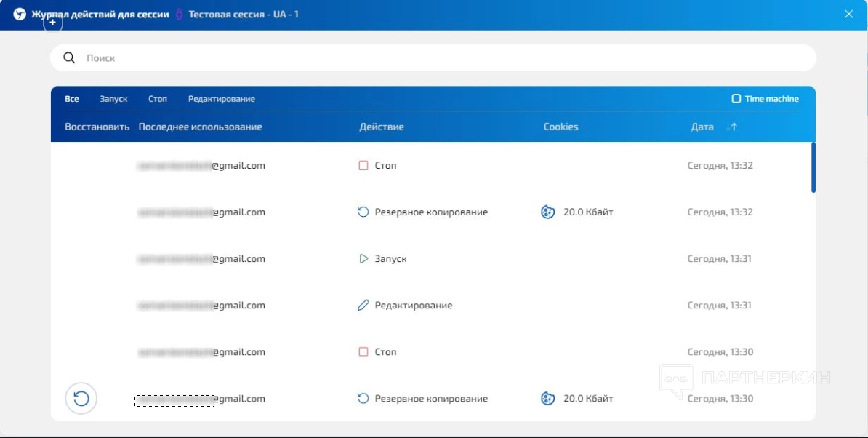Switch to the Стоп filter tab

pyautogui.click(x=158, y=98)
